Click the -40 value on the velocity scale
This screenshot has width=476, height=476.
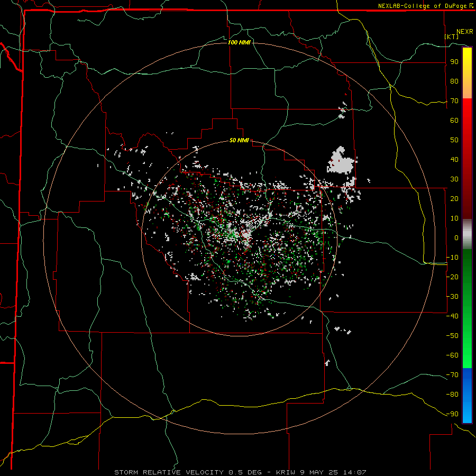(452, 316)
